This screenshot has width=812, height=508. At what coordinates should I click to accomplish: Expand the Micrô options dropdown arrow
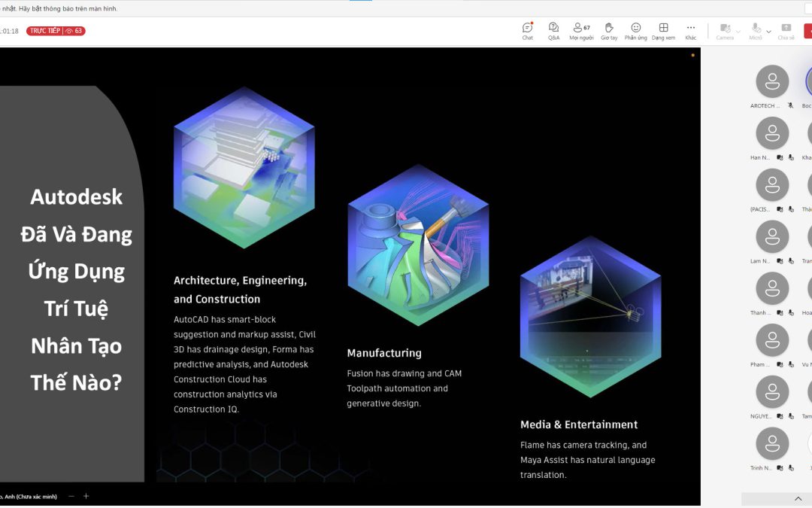768,32
